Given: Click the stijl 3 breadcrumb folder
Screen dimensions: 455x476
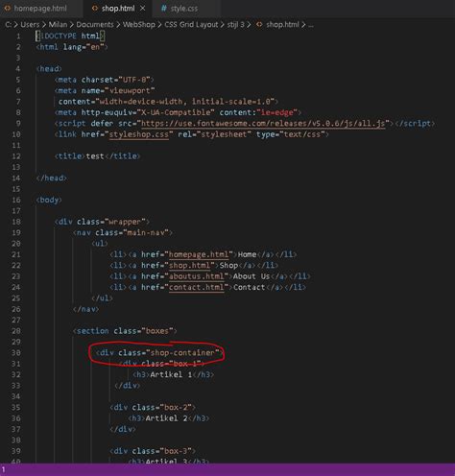Looking at the screenshot, I should coord(236,25).
